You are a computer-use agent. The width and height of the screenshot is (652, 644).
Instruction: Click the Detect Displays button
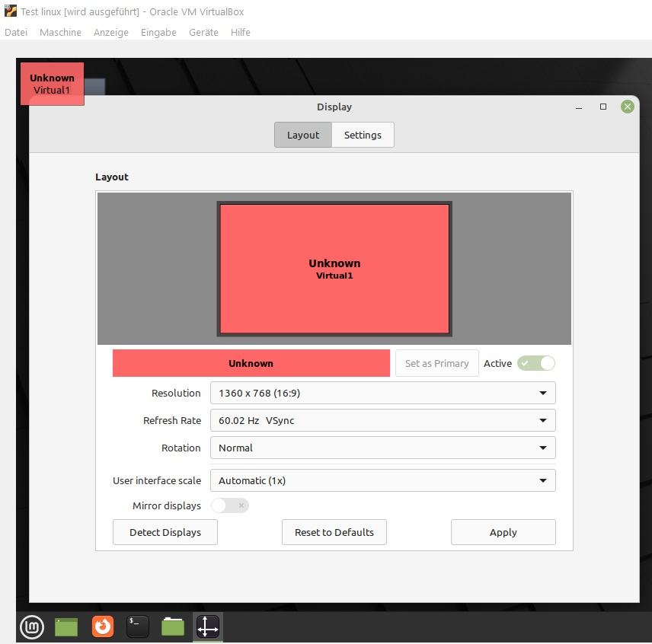click(165, 532)
